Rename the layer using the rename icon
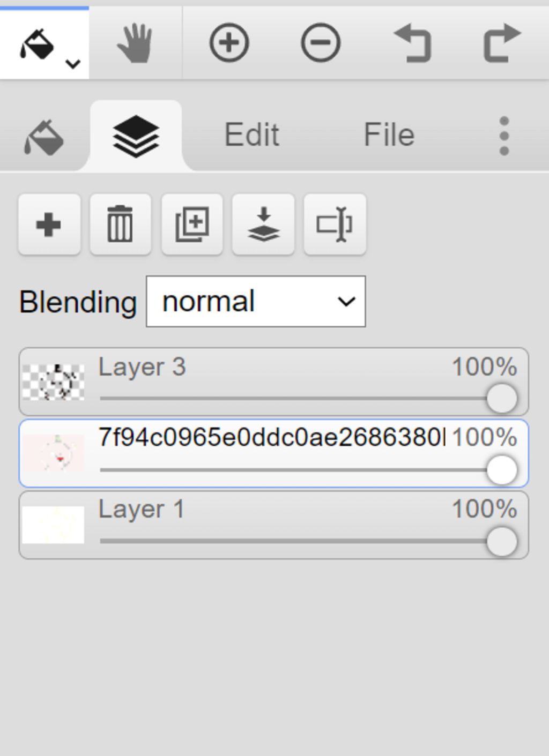Viewport: 549px width, 756px height. [335, 224]
